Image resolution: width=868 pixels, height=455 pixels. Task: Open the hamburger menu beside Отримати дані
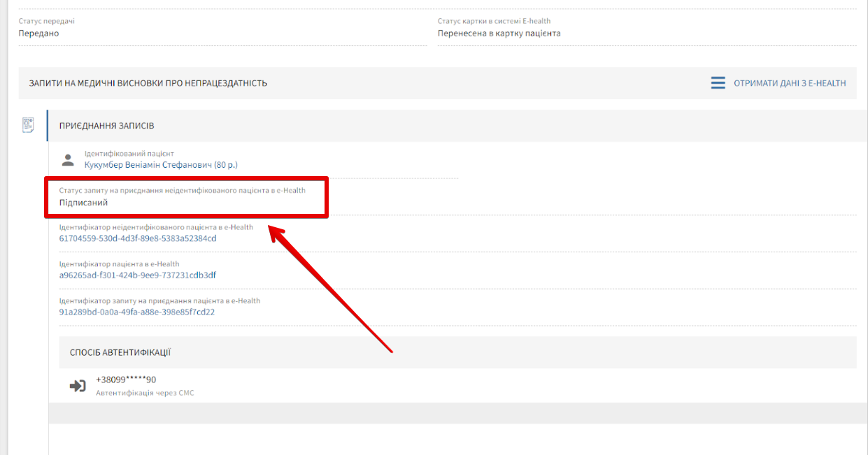tap(718, 83)
